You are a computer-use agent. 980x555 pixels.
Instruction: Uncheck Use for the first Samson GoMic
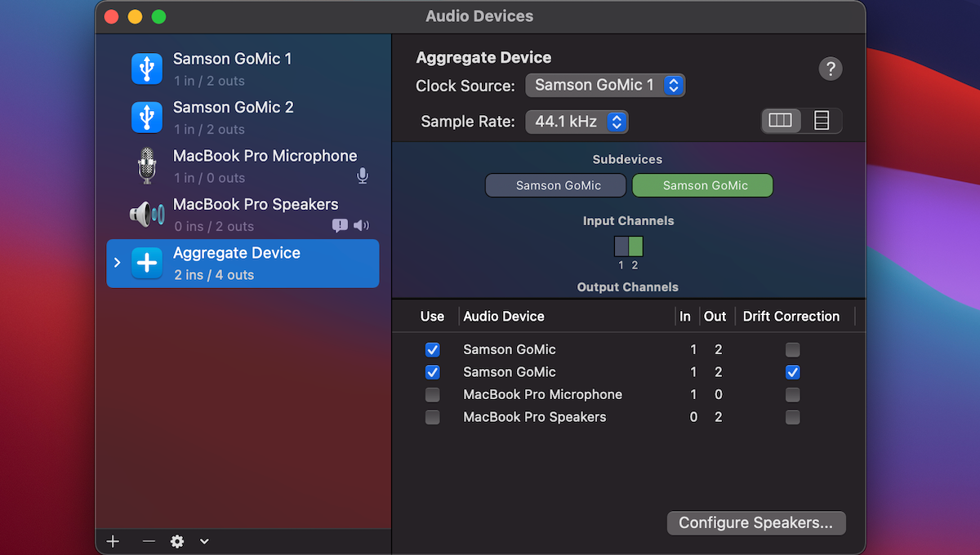432,349
